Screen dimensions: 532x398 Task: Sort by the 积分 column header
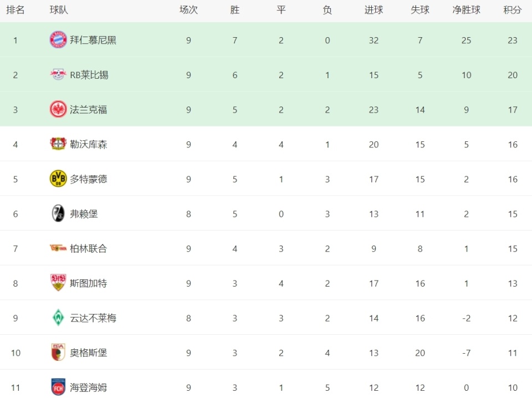coord(512,10)
